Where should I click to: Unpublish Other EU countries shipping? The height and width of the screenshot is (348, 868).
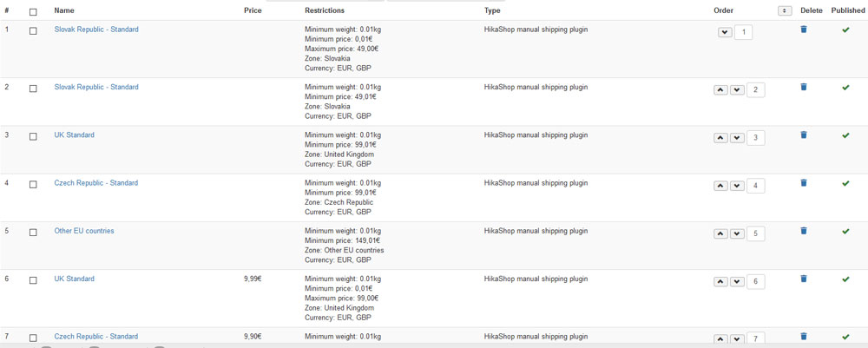click(845, 231)
